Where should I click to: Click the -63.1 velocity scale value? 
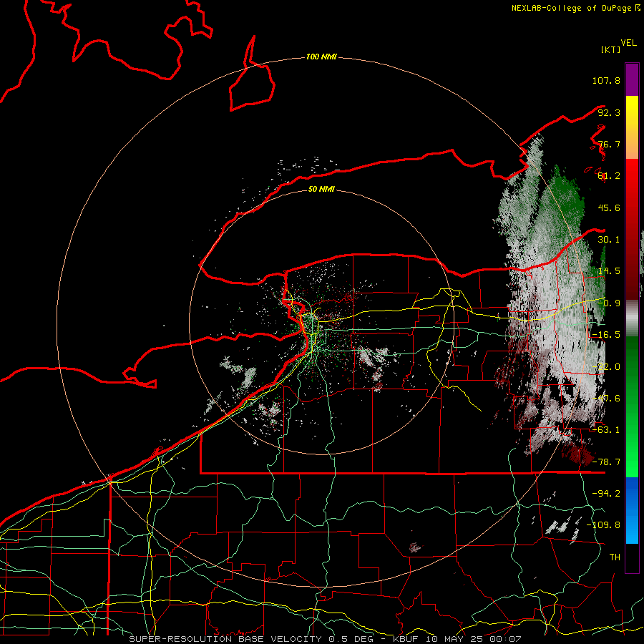click(606, 430)
